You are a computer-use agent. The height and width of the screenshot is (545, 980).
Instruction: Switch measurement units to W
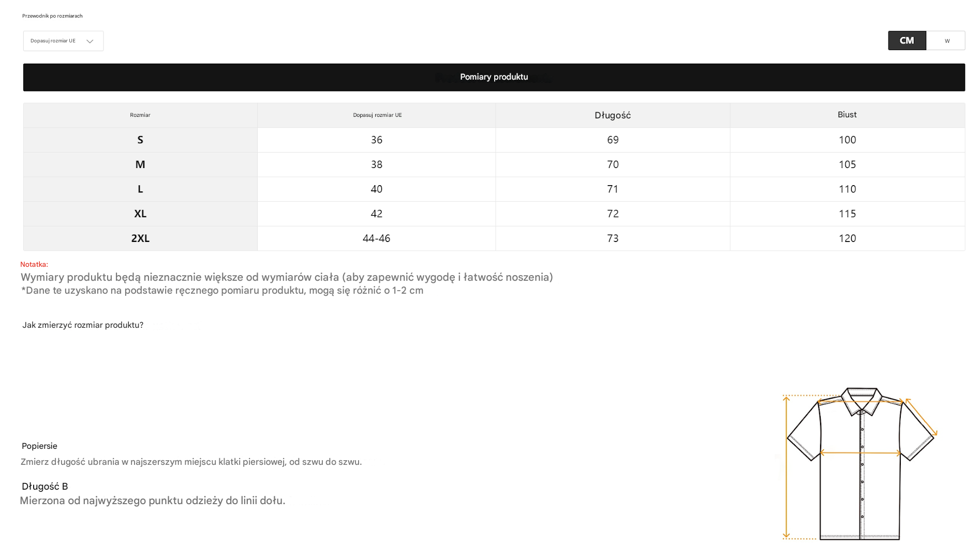(946, 41)
